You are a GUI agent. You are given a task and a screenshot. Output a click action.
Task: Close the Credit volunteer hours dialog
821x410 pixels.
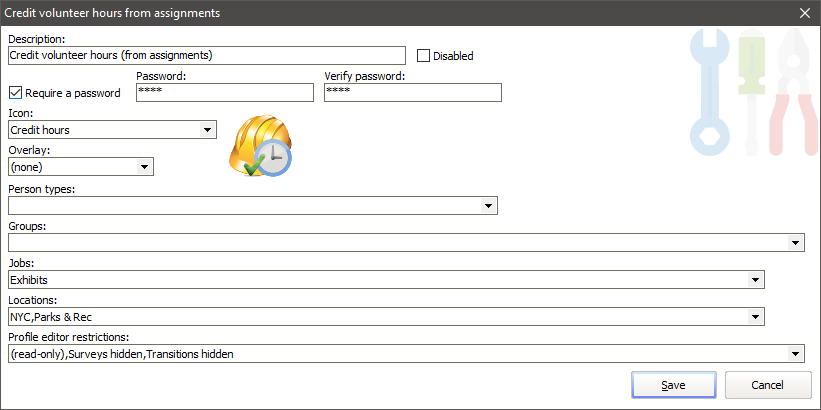click(x=805, y=12)
